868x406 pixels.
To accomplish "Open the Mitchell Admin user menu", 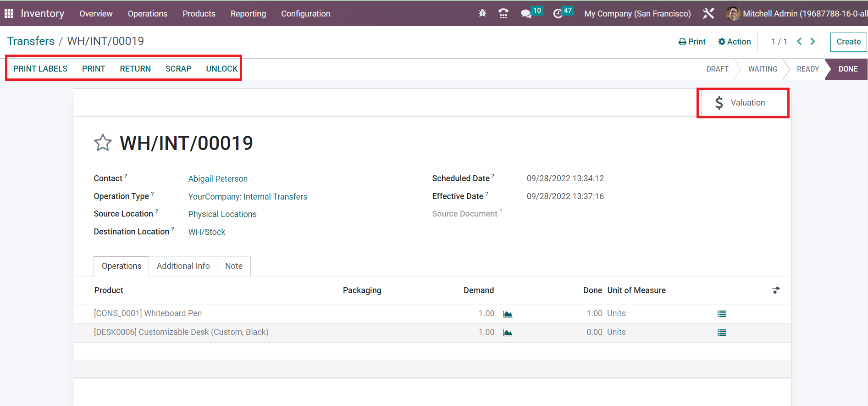I will (x=797, y=14).
